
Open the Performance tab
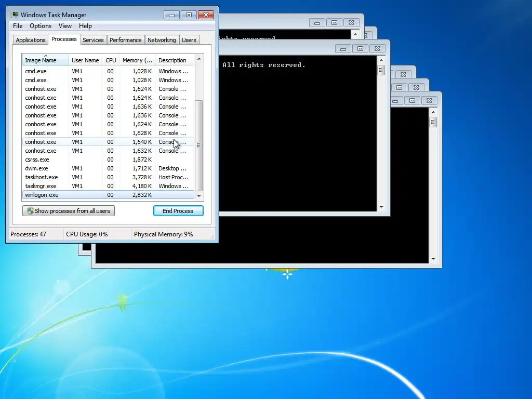point(126,39)
